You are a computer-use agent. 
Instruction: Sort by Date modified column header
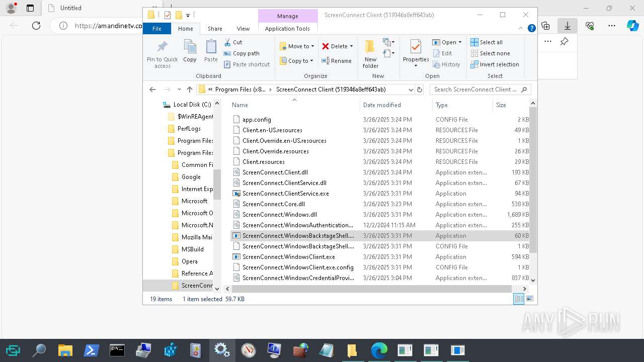[x=396, y=105]
